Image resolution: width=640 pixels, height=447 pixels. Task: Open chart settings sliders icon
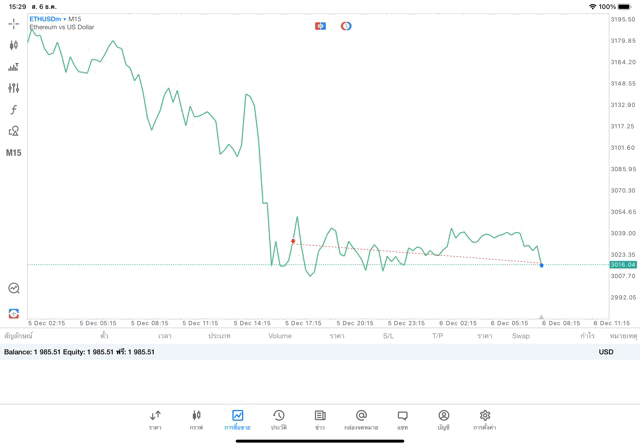pos(13,88)
